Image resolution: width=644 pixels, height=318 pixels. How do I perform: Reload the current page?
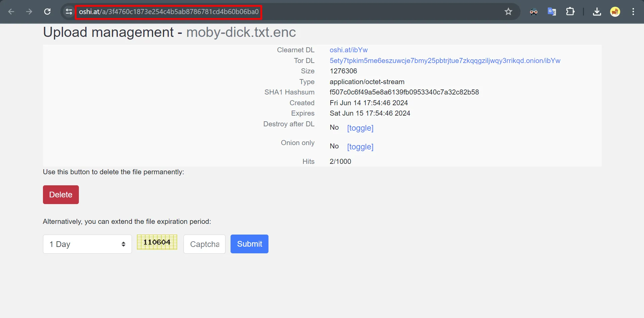tap(47, 12)
